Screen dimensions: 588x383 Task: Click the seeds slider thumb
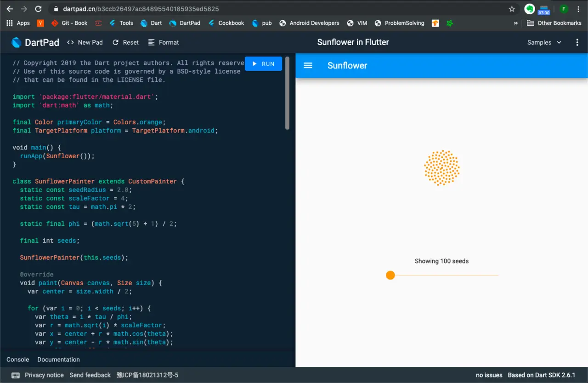coord(390,275)
